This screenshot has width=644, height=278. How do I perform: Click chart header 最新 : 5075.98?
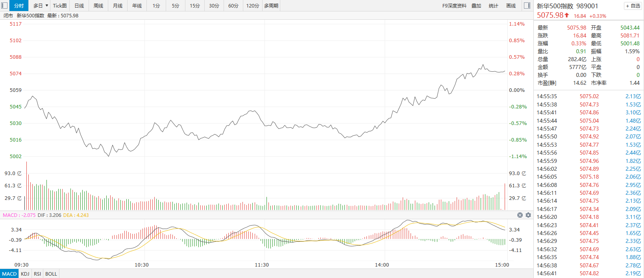63,15
